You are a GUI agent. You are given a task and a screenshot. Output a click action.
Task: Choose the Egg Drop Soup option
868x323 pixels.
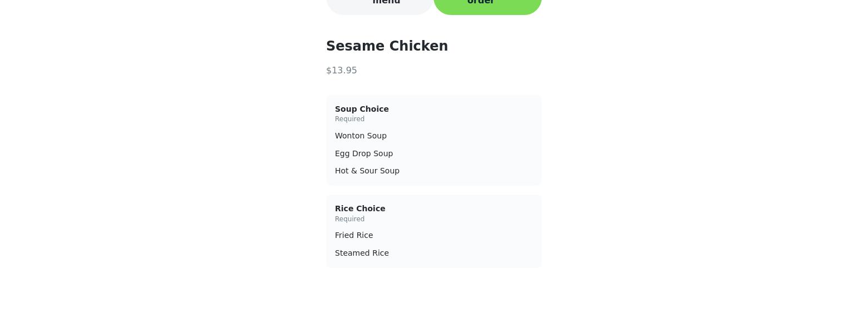click(x=364, y=153)
